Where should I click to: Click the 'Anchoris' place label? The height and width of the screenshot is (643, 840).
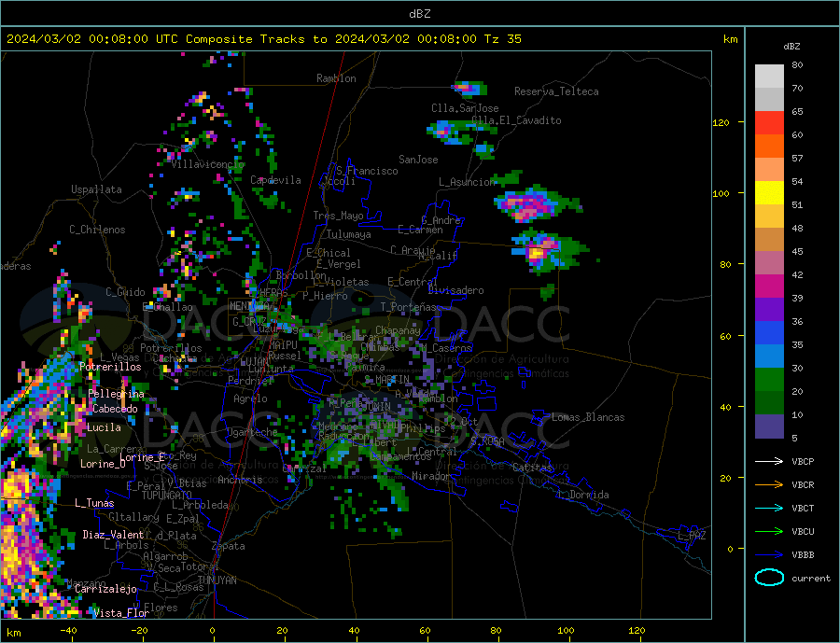click(240, 480)
